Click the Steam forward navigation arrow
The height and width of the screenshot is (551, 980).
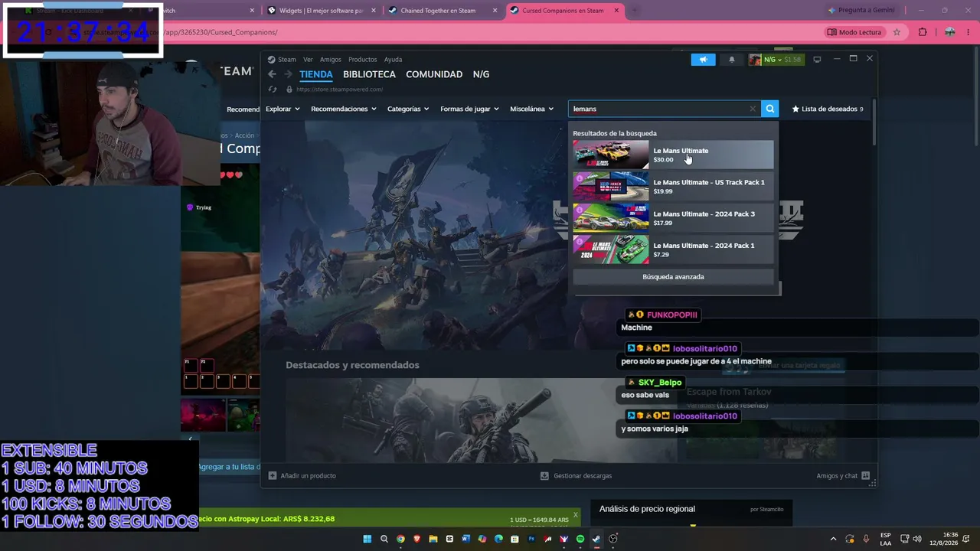(288, 74)
